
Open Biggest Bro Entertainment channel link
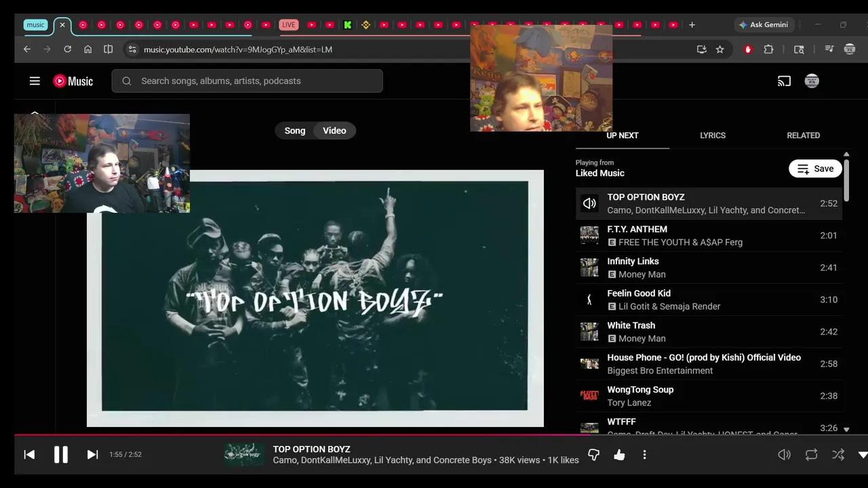pyautogui.click(x=660, y=371)
